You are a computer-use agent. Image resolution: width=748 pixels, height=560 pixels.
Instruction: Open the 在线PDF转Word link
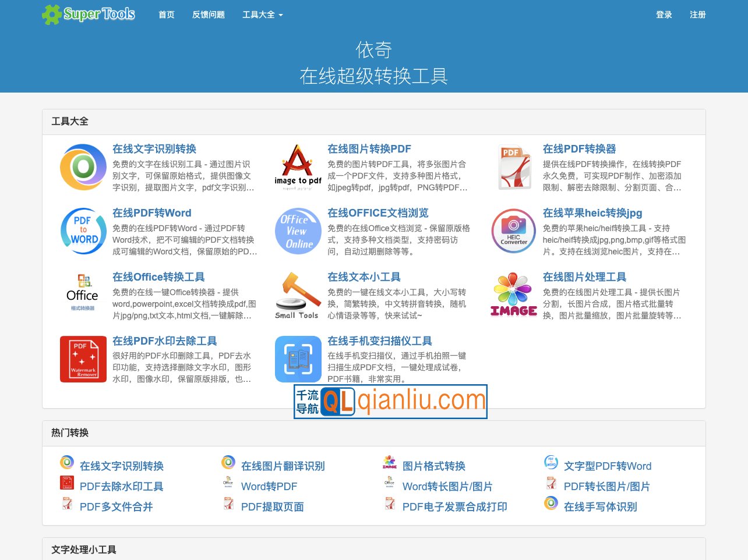tap(152, 213)
